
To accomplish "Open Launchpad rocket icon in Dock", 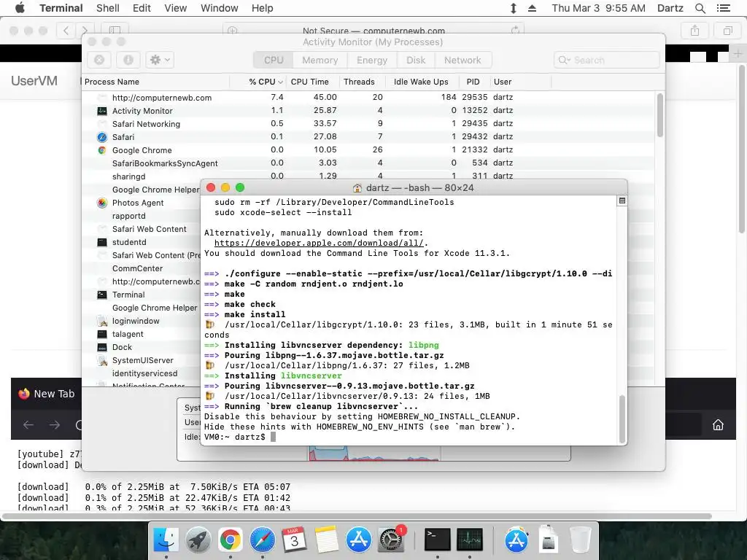I will pyautogui.click(x=198, y=540).
